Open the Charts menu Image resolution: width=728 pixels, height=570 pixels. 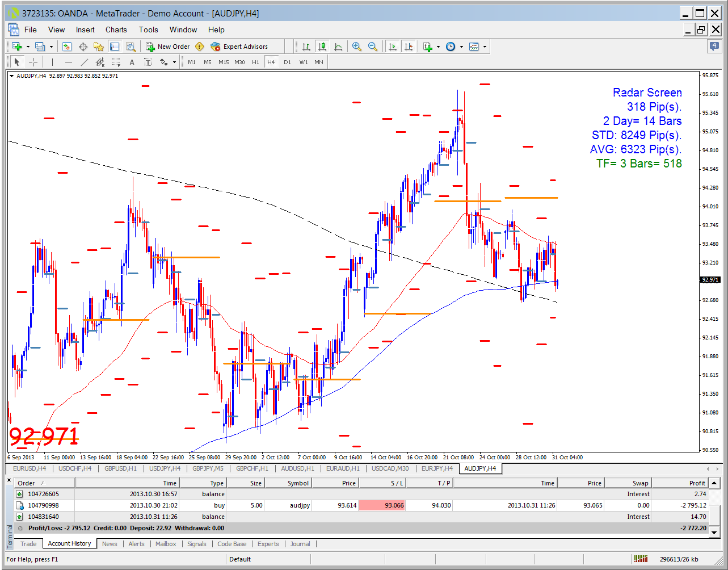coord(116,30)
